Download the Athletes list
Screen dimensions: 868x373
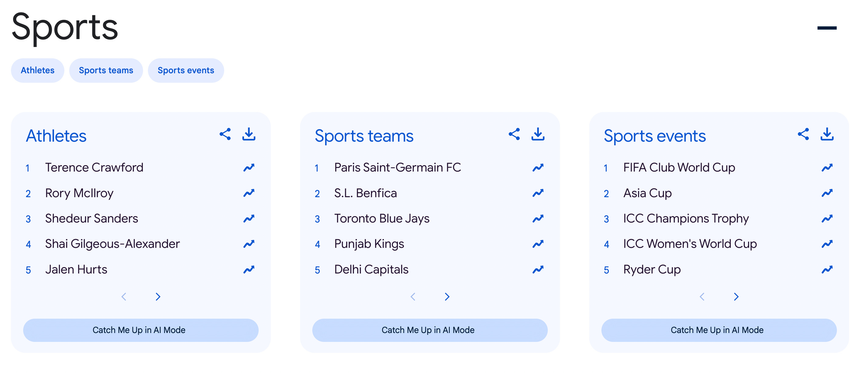click(x=249, y=134)
